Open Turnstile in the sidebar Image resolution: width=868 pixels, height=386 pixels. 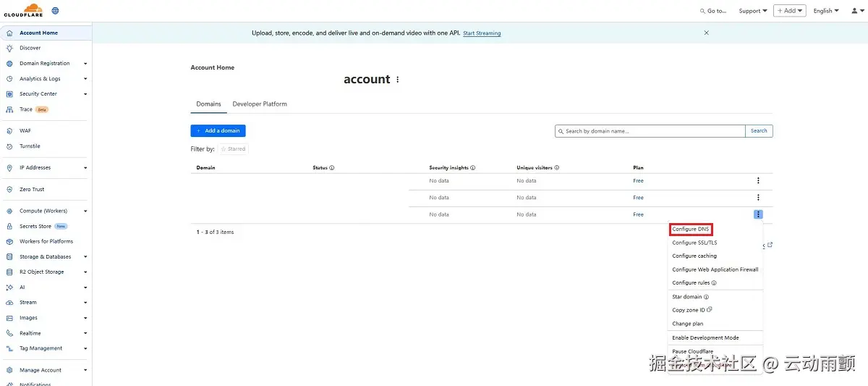(30, 146)
